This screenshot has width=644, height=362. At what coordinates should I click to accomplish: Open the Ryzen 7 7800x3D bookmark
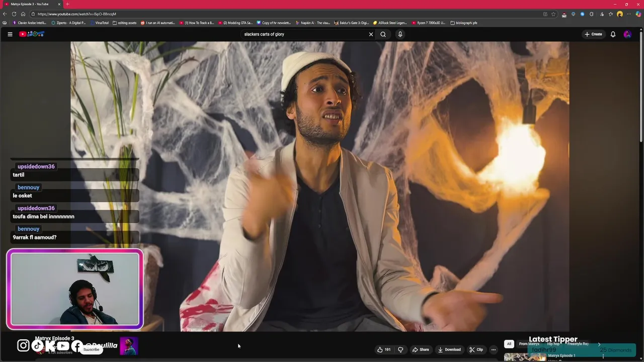click(429, 23)
